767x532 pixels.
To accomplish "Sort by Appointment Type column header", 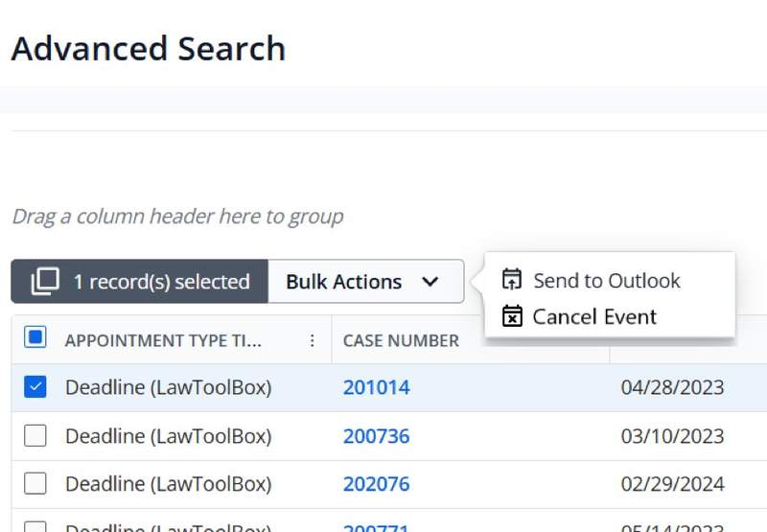I will click(x=163, y=340).
